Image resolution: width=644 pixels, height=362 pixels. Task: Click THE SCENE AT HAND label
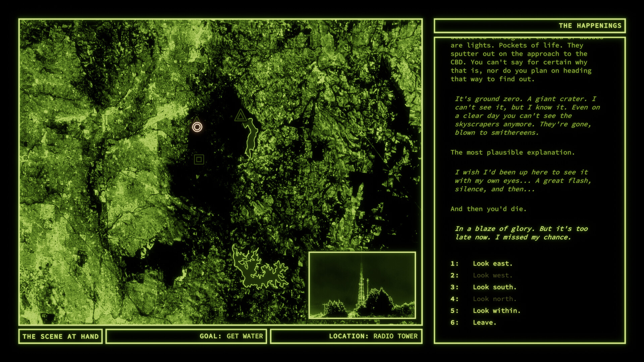(x=61, y=336)
